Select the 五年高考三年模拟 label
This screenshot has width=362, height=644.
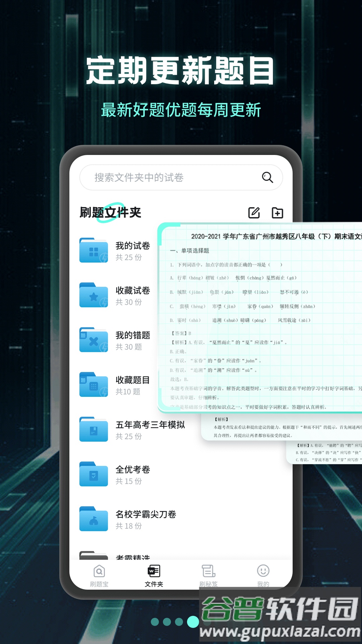pos(150,425)
